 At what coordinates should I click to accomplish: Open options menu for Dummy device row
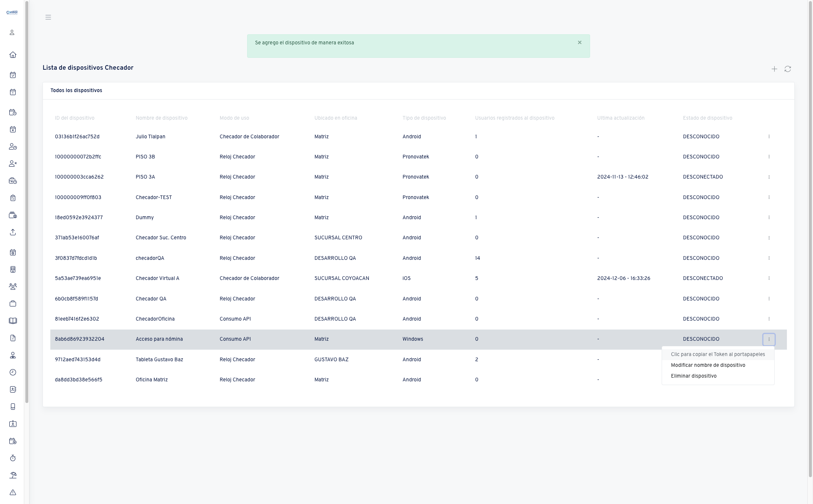coord(769,217)
